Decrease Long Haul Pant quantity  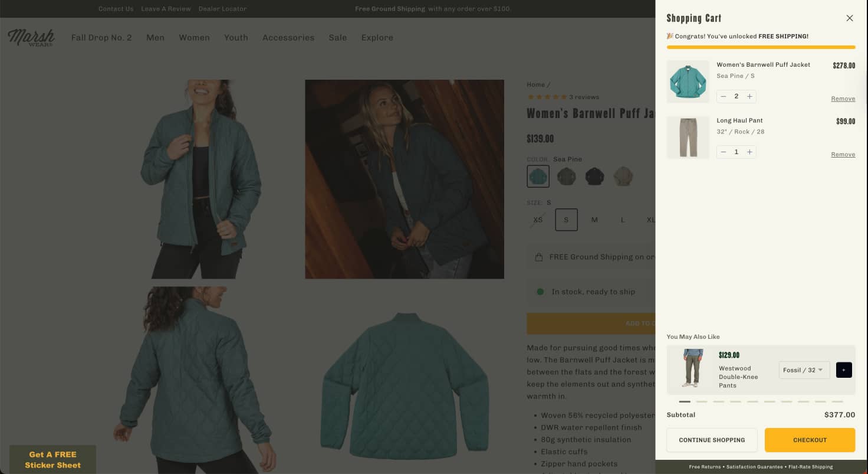[724, 152]
